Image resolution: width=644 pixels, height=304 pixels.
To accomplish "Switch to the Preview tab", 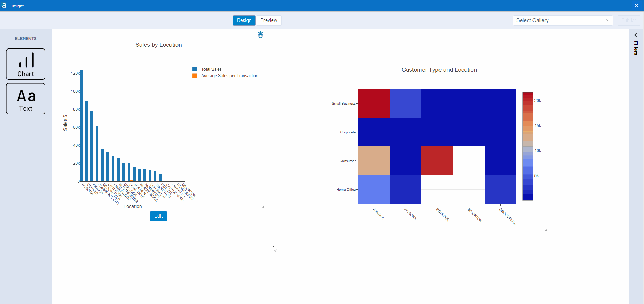I will coord(269,20).
